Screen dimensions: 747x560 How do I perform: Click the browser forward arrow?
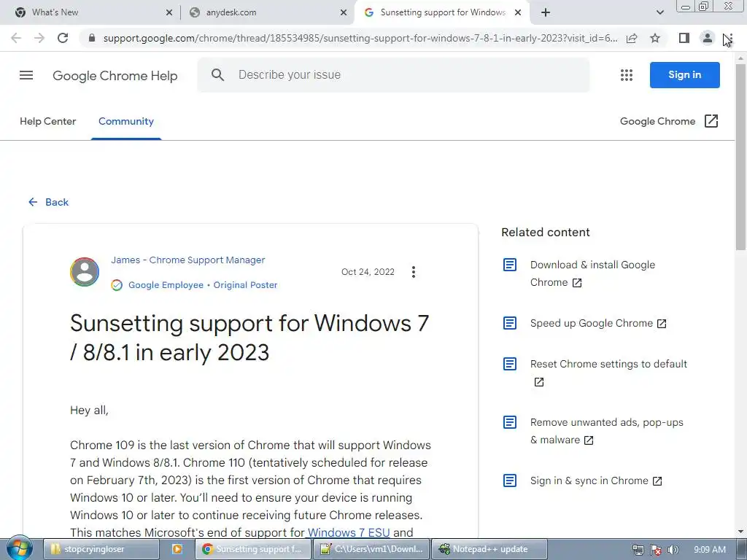(x=39, y=38)
